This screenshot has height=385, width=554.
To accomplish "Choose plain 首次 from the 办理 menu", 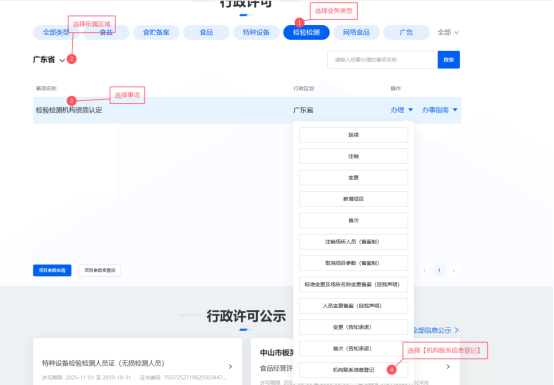I will coord(353,220).
